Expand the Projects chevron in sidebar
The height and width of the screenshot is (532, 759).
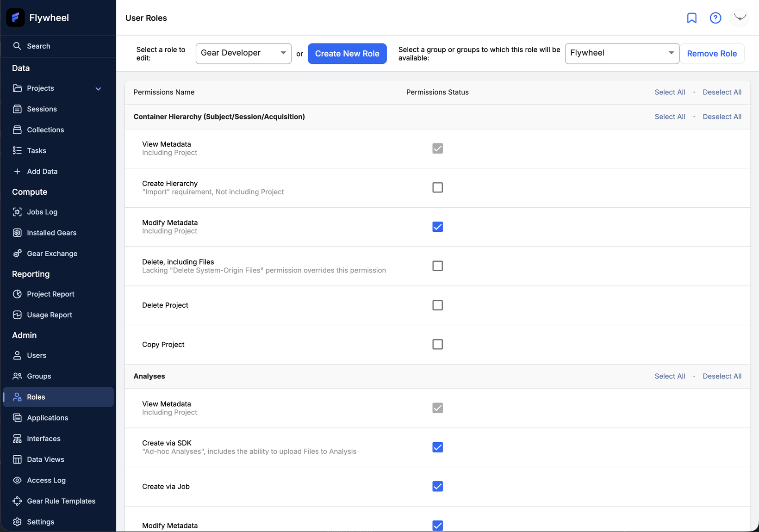click(x=98, y=88)
